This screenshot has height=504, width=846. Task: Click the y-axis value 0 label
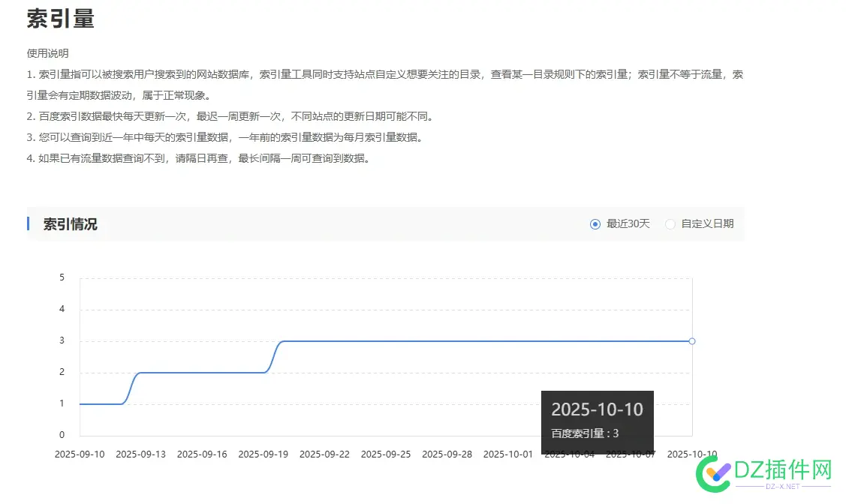tap(62, 434)
